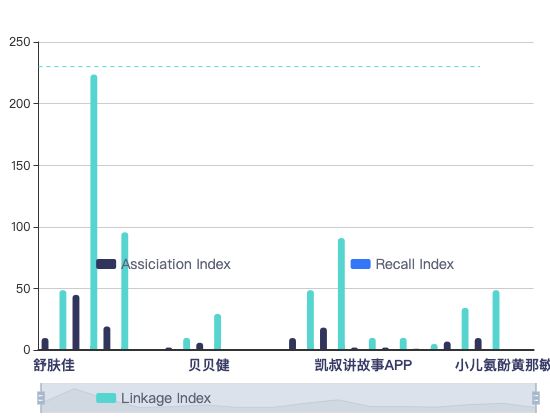Click the blue Recall Index swatch
The image size is (550, 420).
(361, 264)
